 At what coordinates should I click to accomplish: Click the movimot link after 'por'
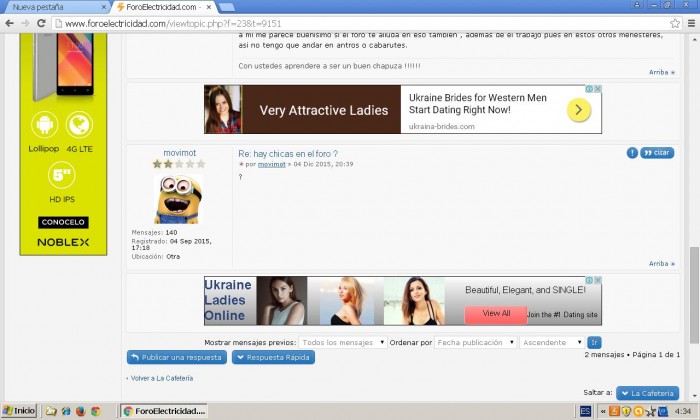tap(271, 164)
